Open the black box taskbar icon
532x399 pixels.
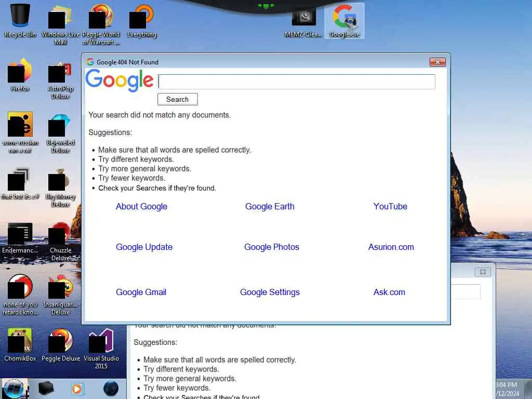tap(46, 389)
